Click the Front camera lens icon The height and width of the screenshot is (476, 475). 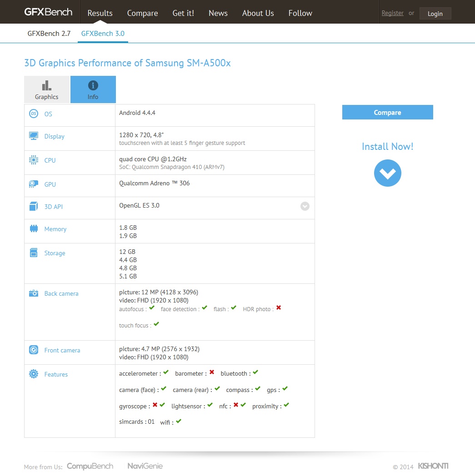click(x=33, y=350)
